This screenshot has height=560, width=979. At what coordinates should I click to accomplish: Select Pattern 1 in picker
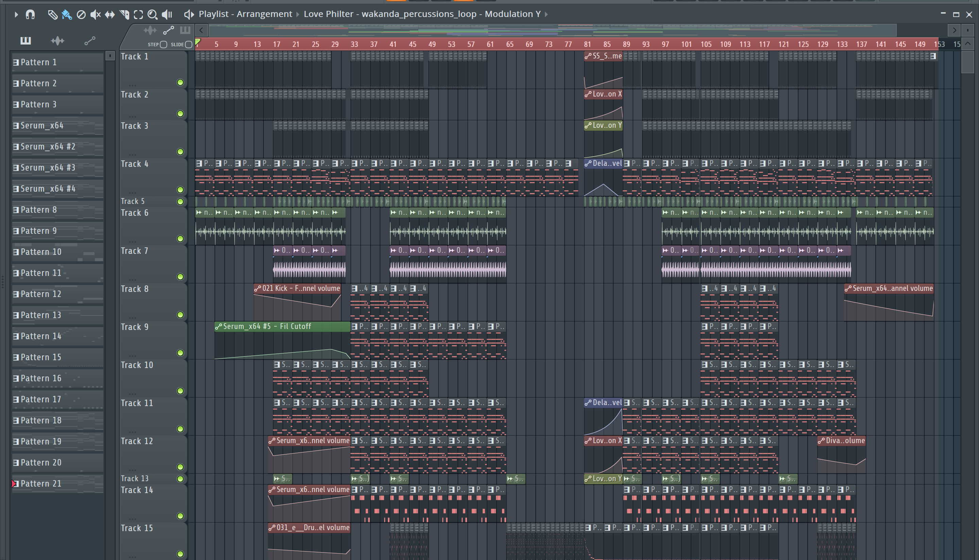tap(58, 62)
